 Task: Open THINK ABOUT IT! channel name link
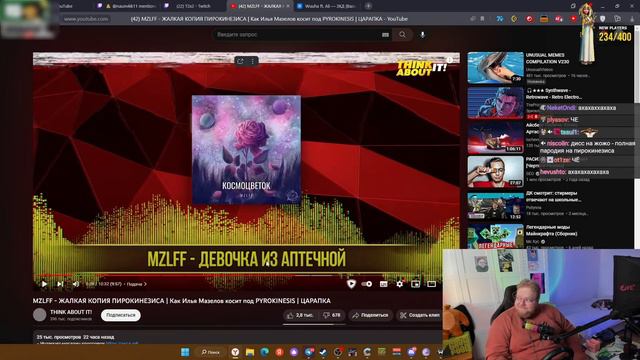pyautogui.click(x=71, y=312)
